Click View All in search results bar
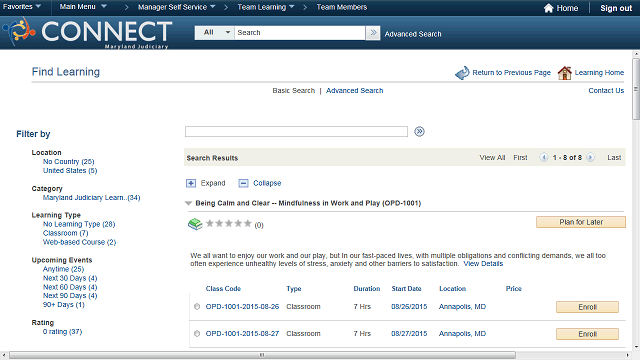Viewport: 640px width, 360px height. tap(492, 158)
